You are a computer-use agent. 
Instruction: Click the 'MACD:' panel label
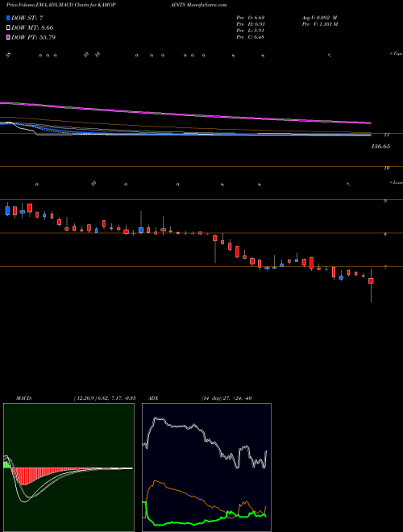23,398
